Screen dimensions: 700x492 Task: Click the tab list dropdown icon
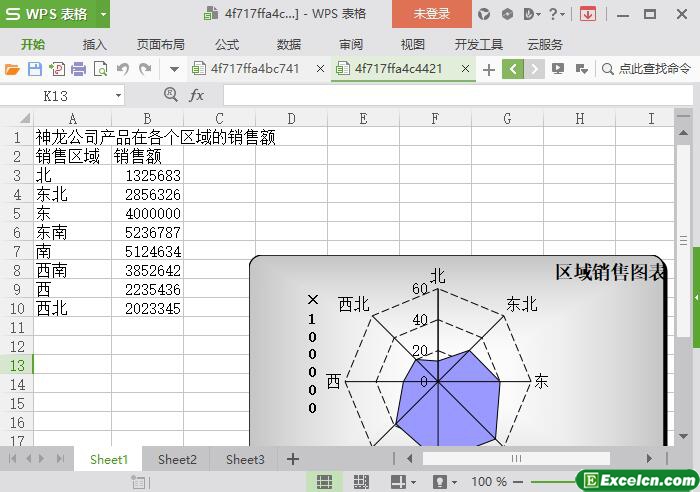[581, 69]
